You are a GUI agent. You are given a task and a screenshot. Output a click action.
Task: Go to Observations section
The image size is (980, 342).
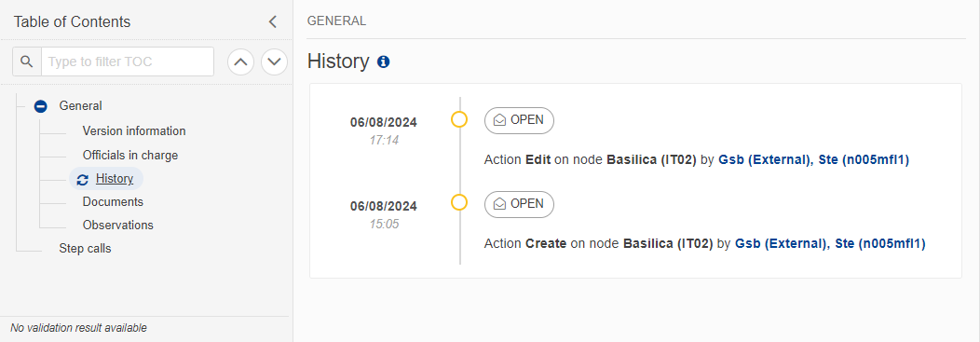point(117,226)
